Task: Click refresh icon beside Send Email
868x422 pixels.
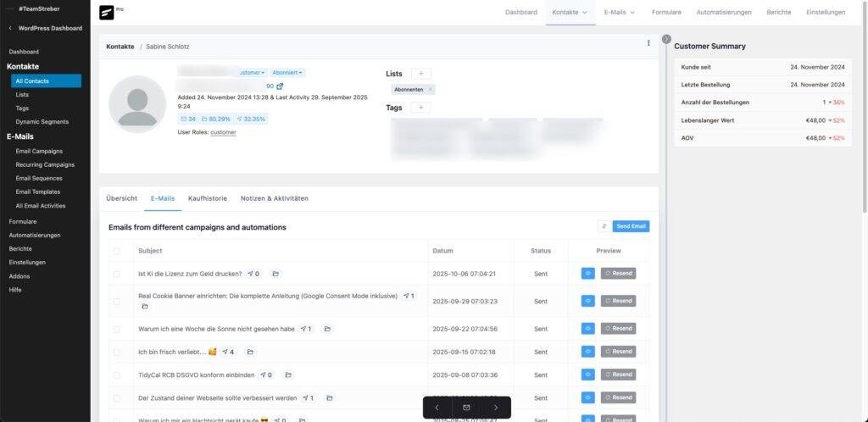Action: coord(604,226)
